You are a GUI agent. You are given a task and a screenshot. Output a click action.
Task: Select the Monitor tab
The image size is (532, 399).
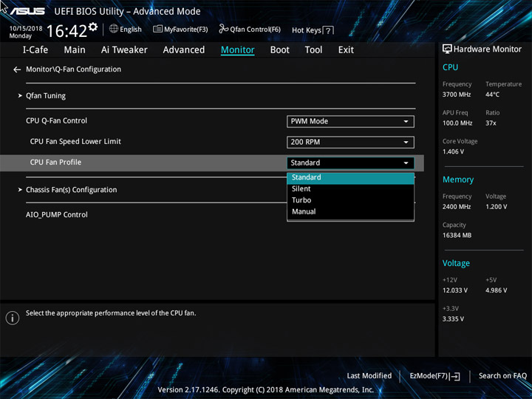237,50
